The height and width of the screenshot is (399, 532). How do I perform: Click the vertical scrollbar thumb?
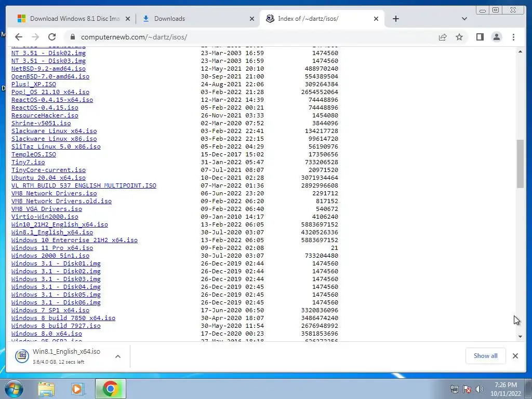coord(520,164)
